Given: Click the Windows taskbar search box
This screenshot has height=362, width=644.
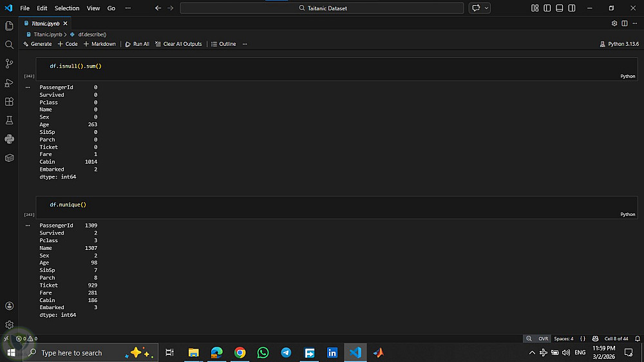Looking at the screenshot, I should click(90, 352).
